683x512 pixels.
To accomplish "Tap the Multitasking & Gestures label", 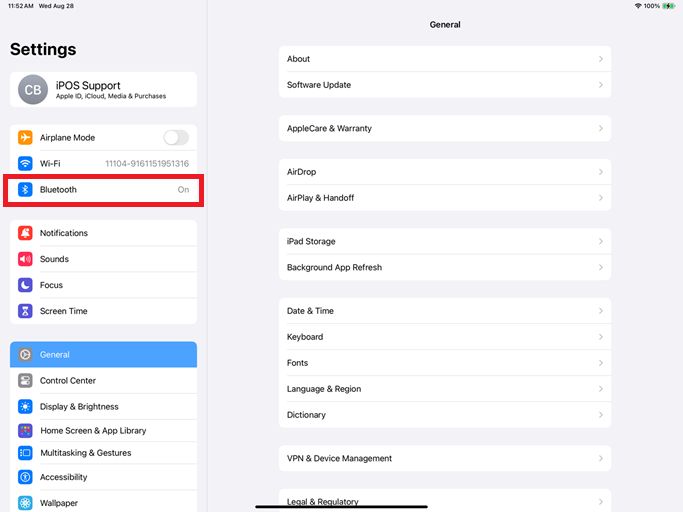I will tap(85, 453).
